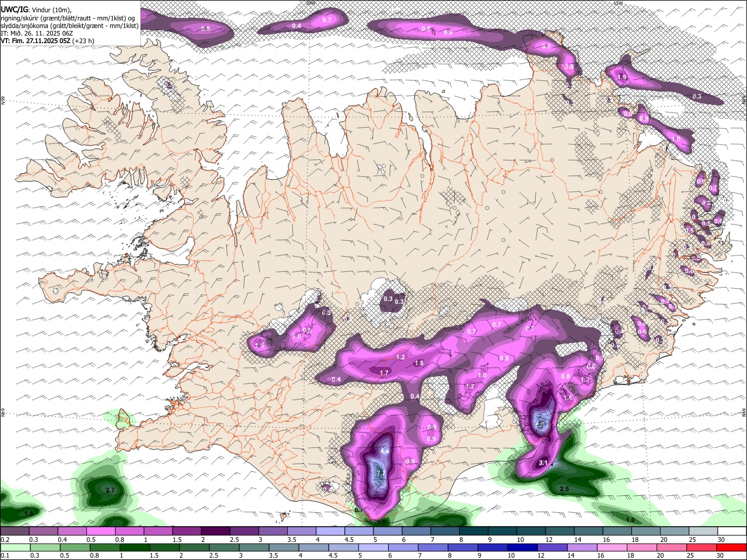The image size is (747, 560).
Task: Select the green 1.8 value at bottom-left edge
Action: pyautogui.click(x=29, y=513)
